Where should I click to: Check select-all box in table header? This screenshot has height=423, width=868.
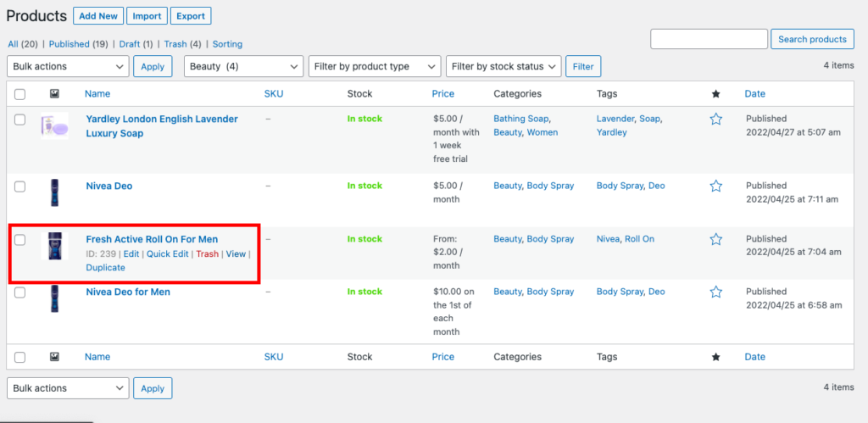coord(20,94)
